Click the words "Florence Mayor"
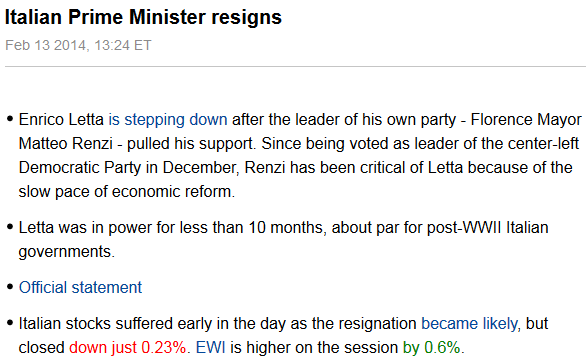Screen dimensions: 586x363 pos(526,120)
